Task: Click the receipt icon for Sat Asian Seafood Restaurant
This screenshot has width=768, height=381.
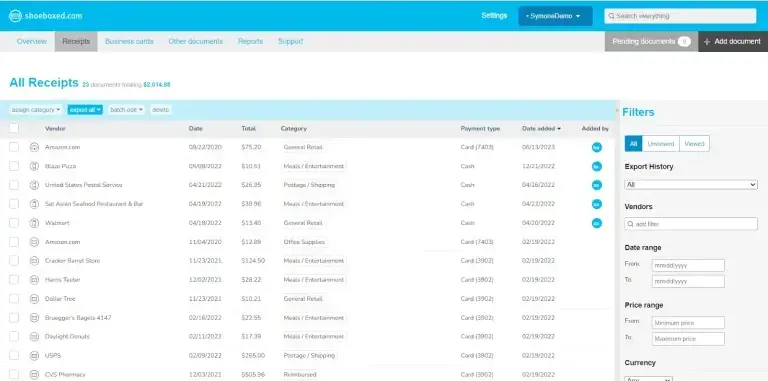Action: (34, 204)
